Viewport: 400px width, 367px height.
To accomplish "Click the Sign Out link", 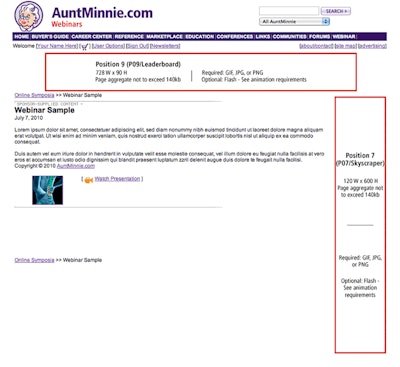I will [137, 46].
